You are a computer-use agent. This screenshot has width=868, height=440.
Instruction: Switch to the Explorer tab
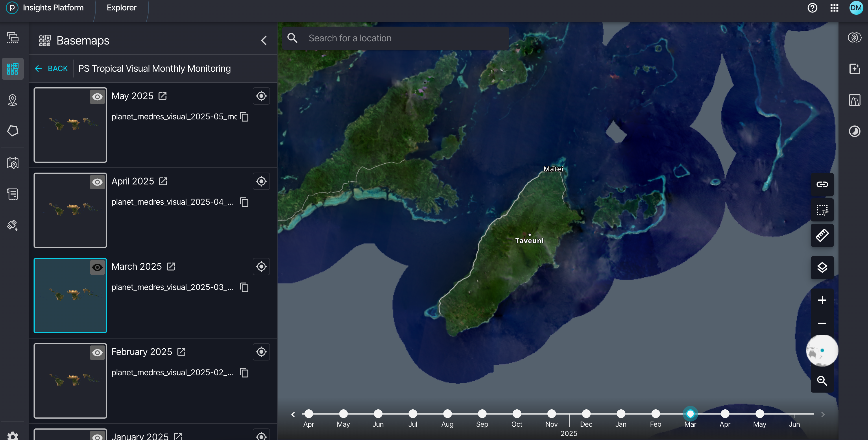(x=121, y=8)
